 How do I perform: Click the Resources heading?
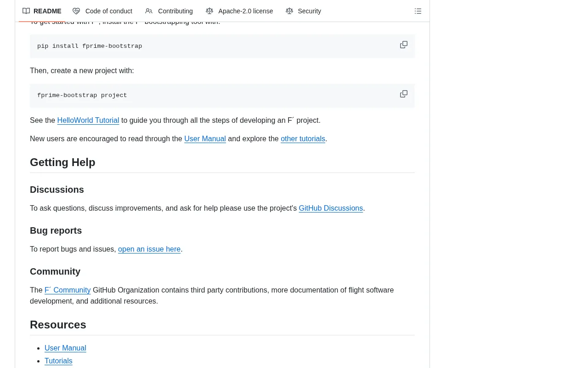tap(58, 325)
